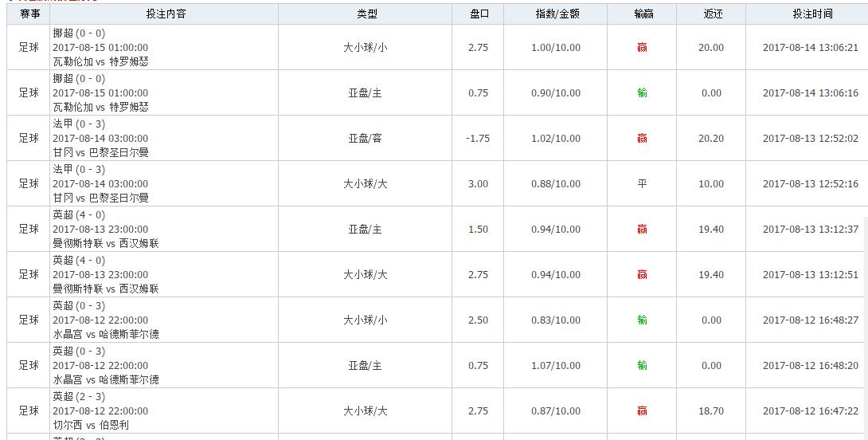Select the 0.83/10.00 odds cell
This screenshot has width=868, height=440.
click(556, 320)
